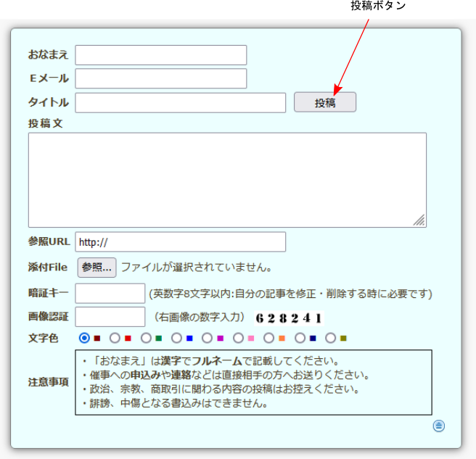Click the タイトル title input field
The width and height of the screenshot is (476, 459).
pyautogui.click(x=181, y=103)
